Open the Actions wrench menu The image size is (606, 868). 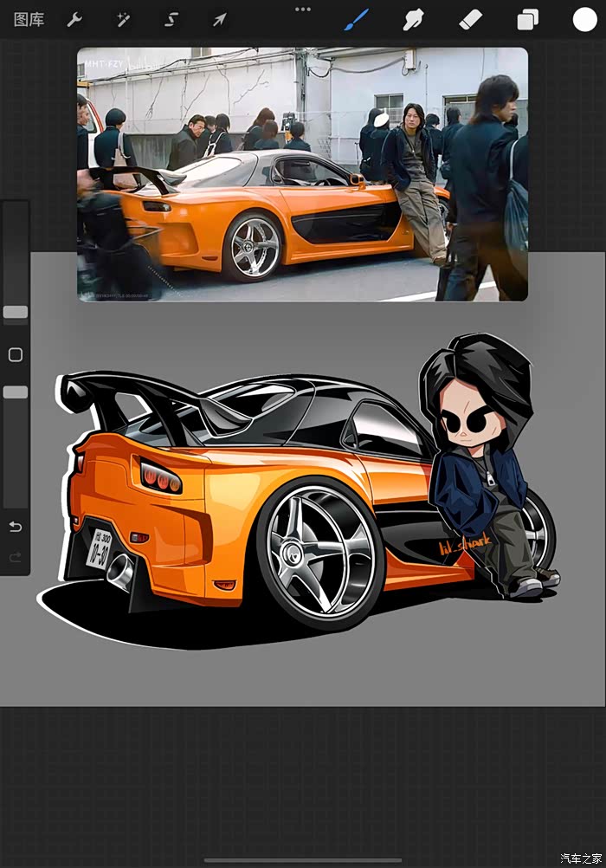click(74, 21)
